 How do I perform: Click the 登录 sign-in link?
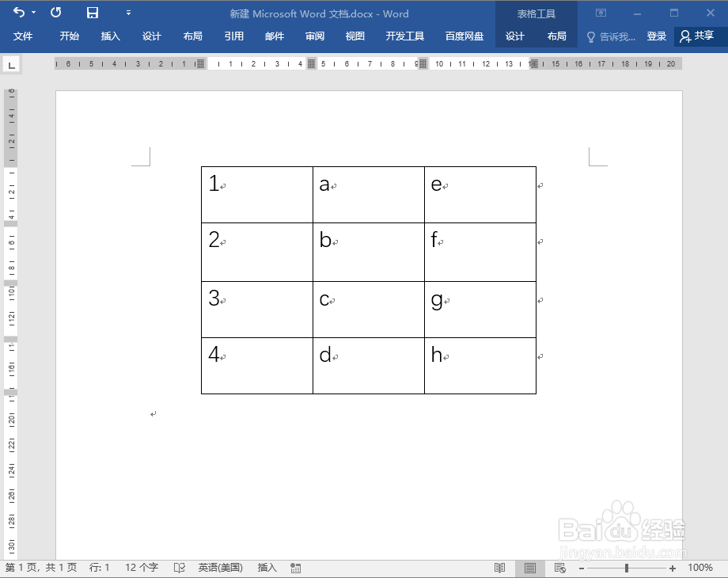655,36
